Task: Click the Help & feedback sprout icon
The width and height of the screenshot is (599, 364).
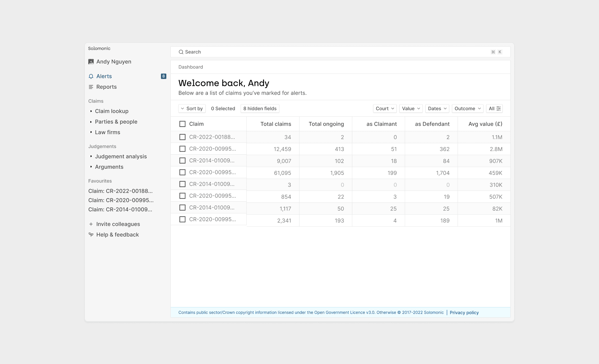Action: (91, 235)
